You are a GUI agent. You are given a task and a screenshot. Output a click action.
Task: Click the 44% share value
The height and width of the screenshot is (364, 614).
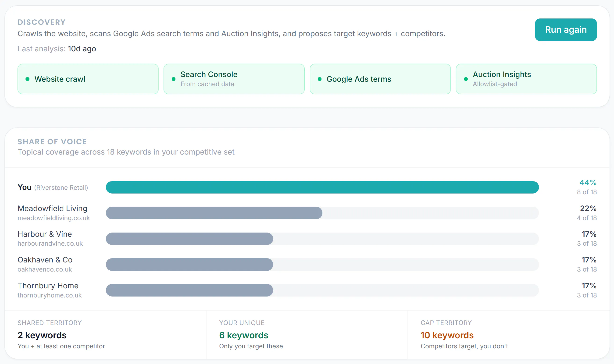click(x=588, y=183)
